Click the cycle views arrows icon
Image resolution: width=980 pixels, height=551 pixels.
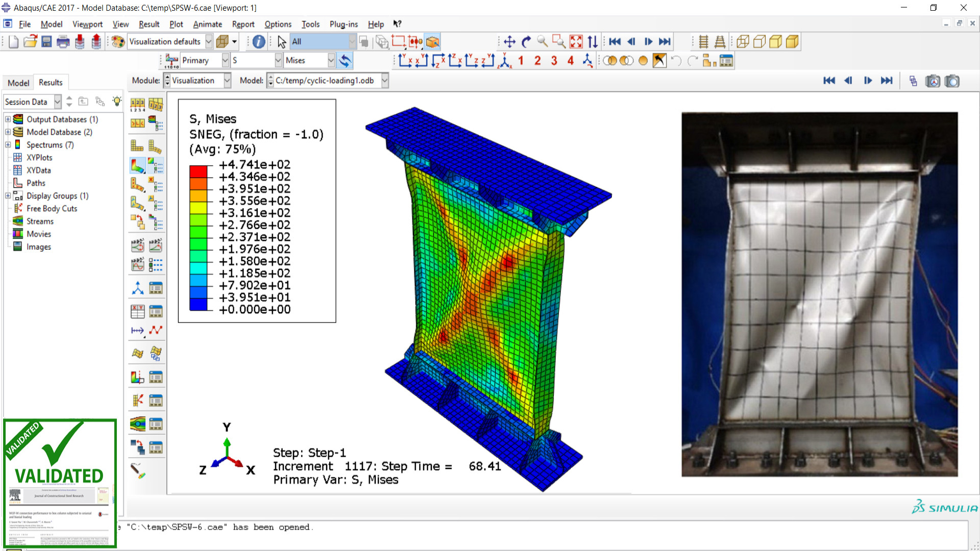click(x=592, y=42)
